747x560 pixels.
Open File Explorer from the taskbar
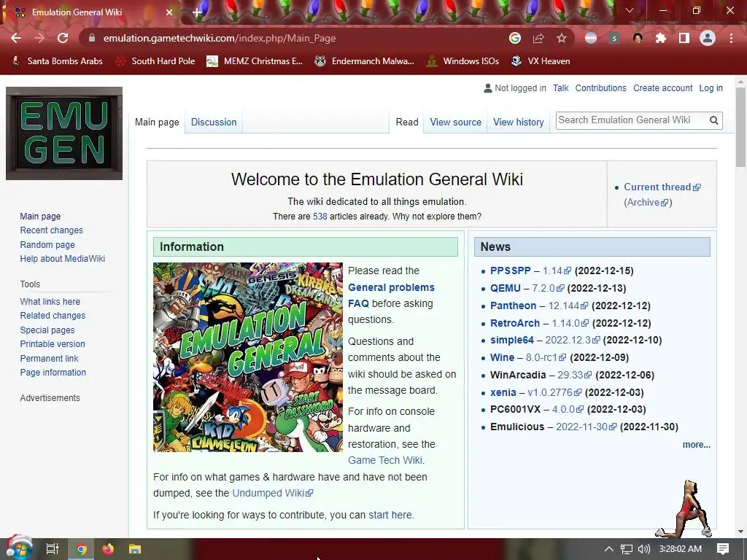135,549
